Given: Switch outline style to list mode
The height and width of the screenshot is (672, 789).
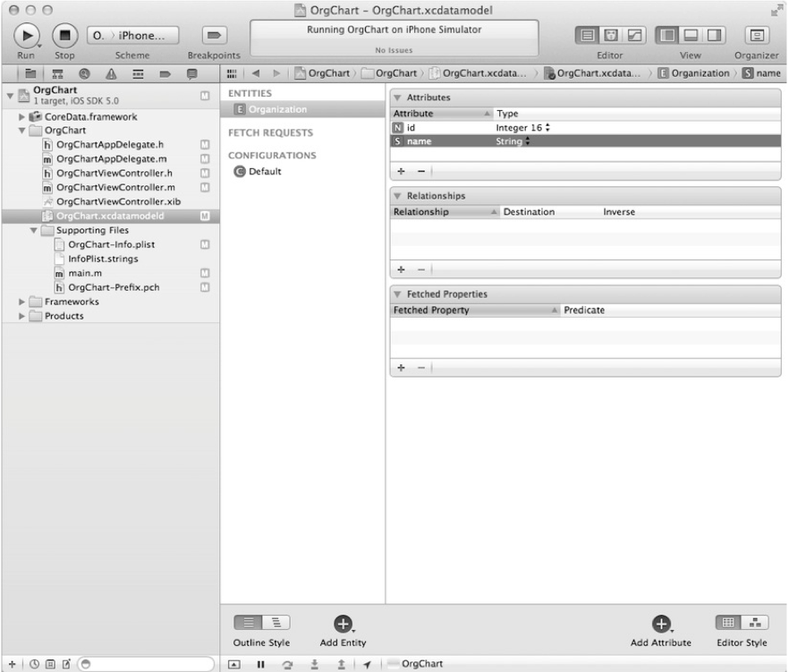Looking at the screenshot, I should [248, 623].
